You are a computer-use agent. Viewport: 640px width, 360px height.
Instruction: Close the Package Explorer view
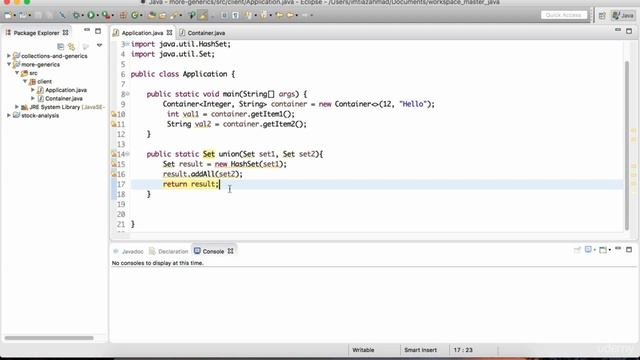65,32
